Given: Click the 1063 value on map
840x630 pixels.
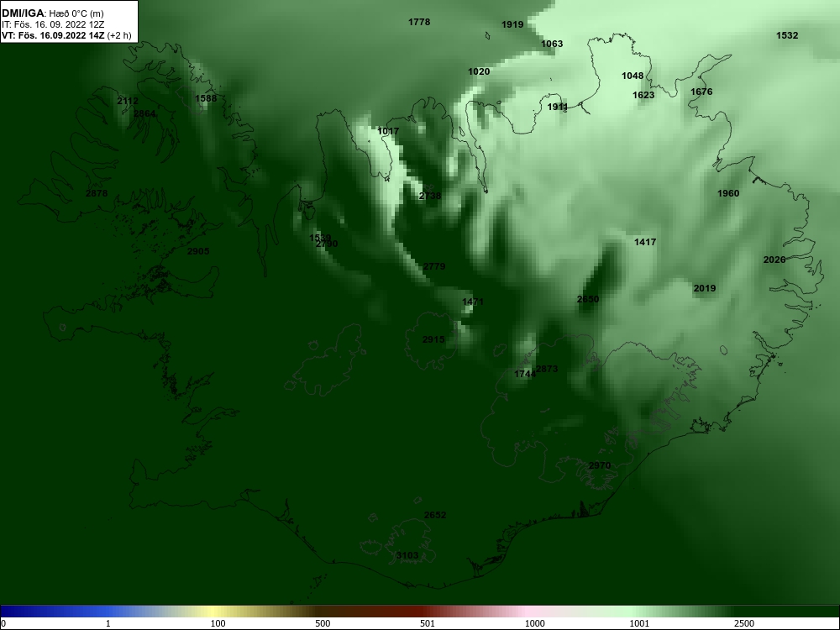Looking at the screenshot, I should pyautogui.click(x=552, y=44).
